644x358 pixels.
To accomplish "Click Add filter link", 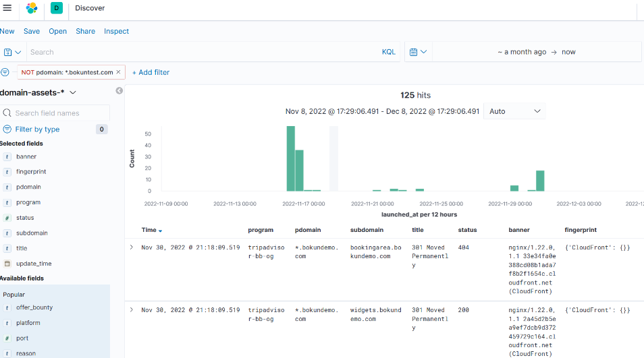I will pyautogui.click(x=151, y=72).
